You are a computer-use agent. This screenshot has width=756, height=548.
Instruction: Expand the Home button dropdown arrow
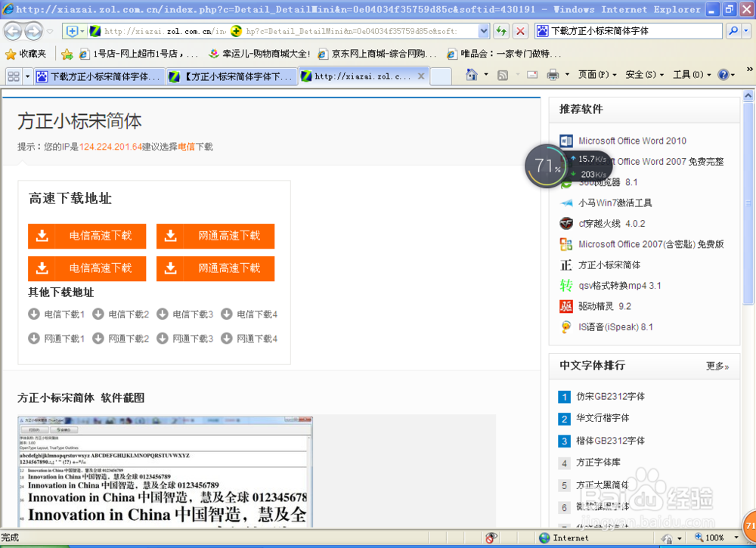[486, 75]
